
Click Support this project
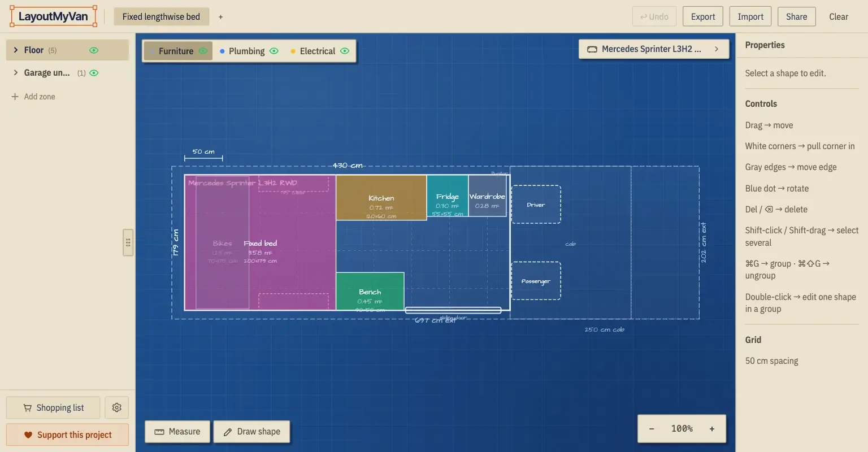point(67,434)
